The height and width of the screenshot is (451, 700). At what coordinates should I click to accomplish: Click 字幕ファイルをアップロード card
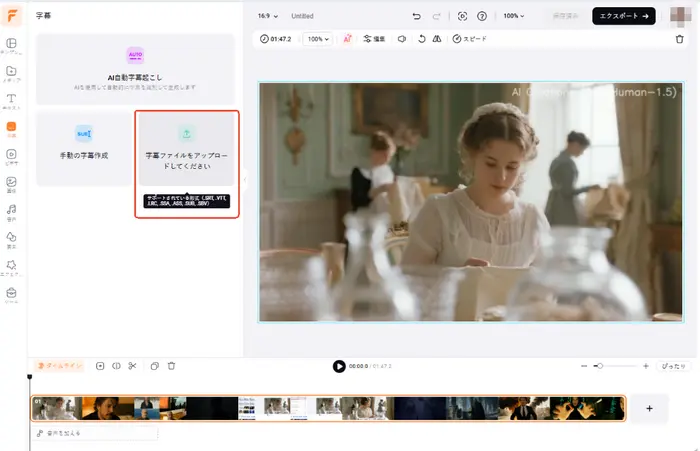tap(187, 149)
